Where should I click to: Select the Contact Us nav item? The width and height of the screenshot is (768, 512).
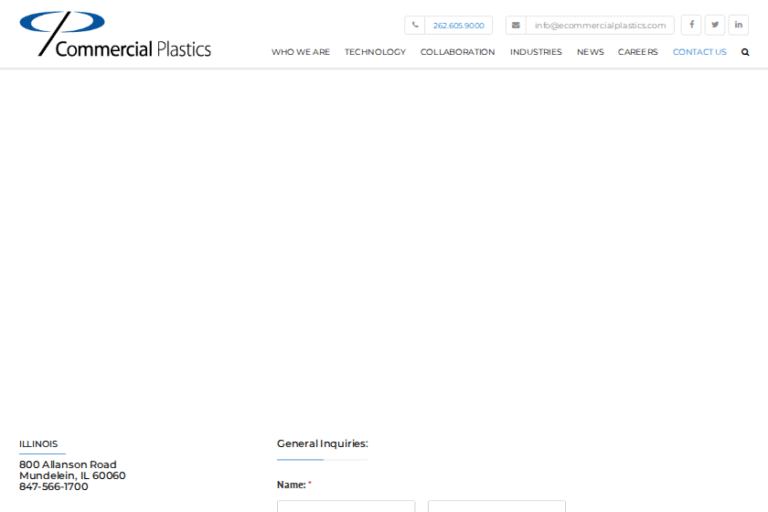coord(699,52)
